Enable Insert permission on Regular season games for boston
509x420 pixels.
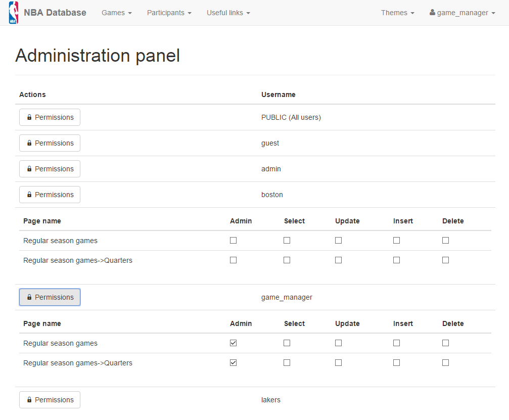coord(396,240)
